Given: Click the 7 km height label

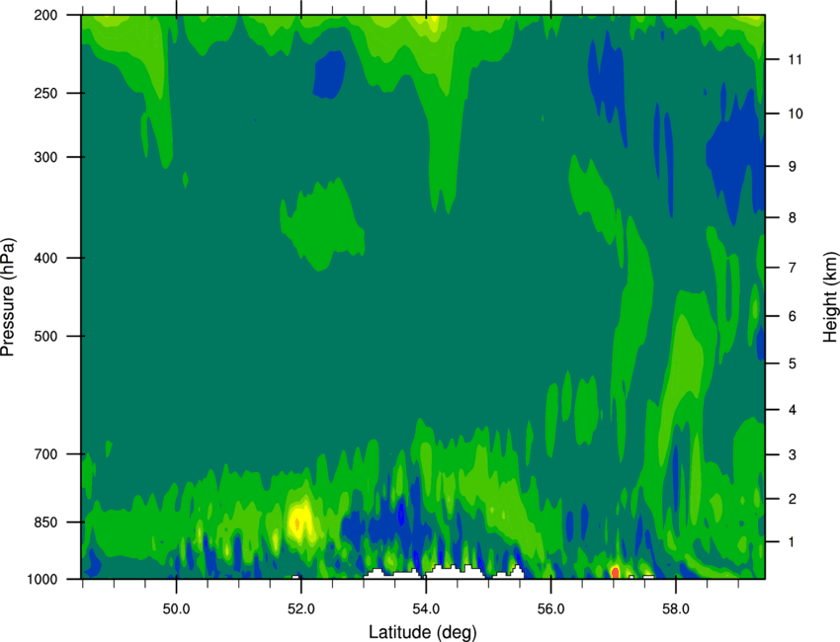Looking at the screenshot, I should (793, 268).
